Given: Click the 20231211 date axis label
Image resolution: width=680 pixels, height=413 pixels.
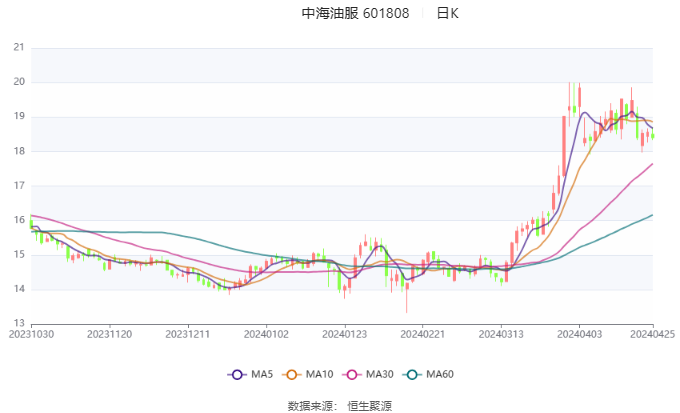Looking at the screenshot, I should coord(188,334).
